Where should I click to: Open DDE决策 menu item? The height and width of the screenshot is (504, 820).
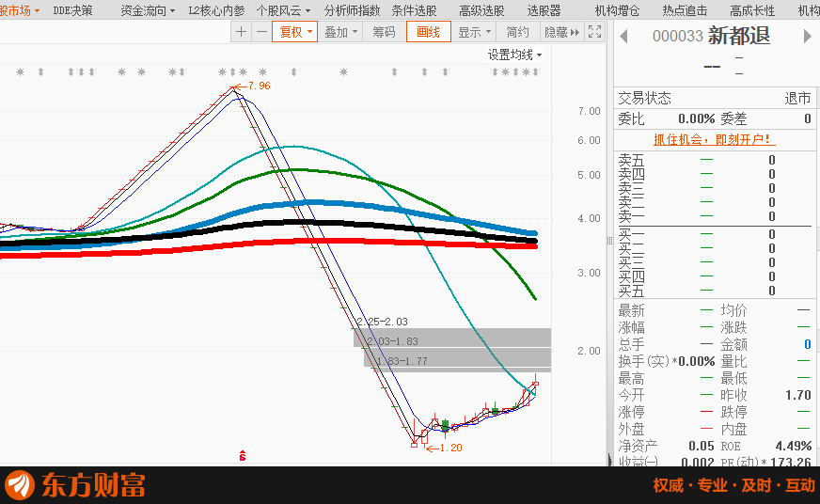click(72, 10)
